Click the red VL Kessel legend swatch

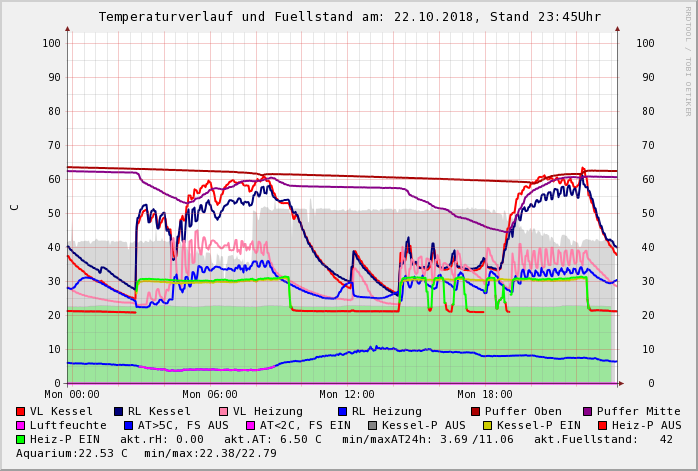(21, 411)
